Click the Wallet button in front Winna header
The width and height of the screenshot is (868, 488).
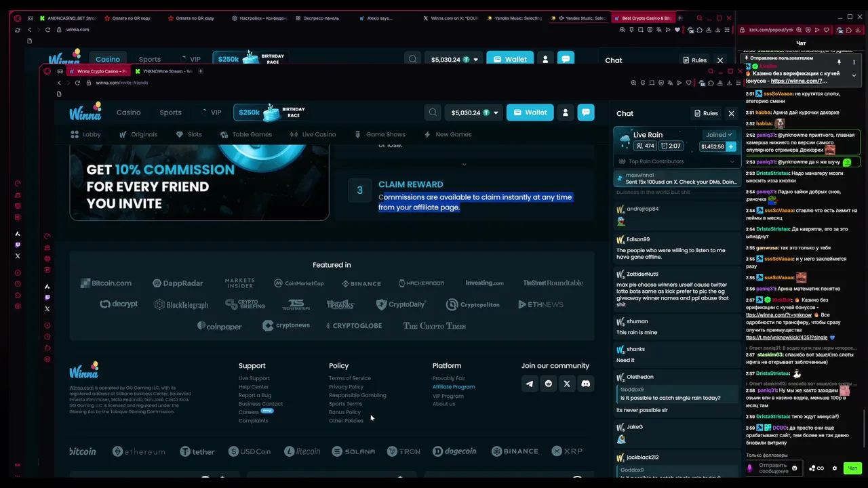pyautogui.click(x=530, y=113)
